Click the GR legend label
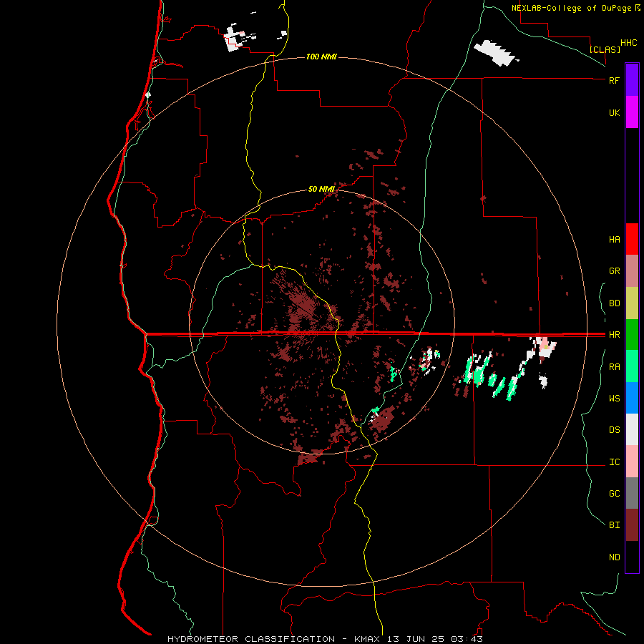Viewport: 644px width, 644px height. [x=614, y=271]
